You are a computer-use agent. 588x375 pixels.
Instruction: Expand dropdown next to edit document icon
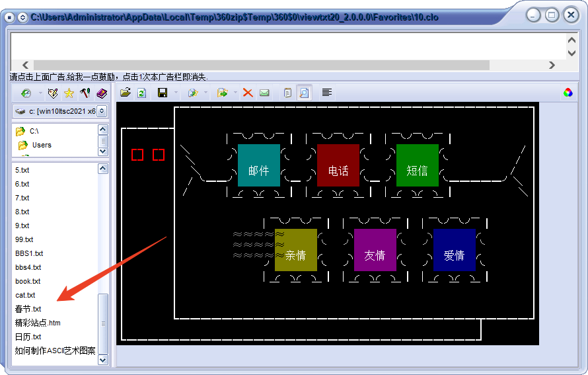point(205,93)
